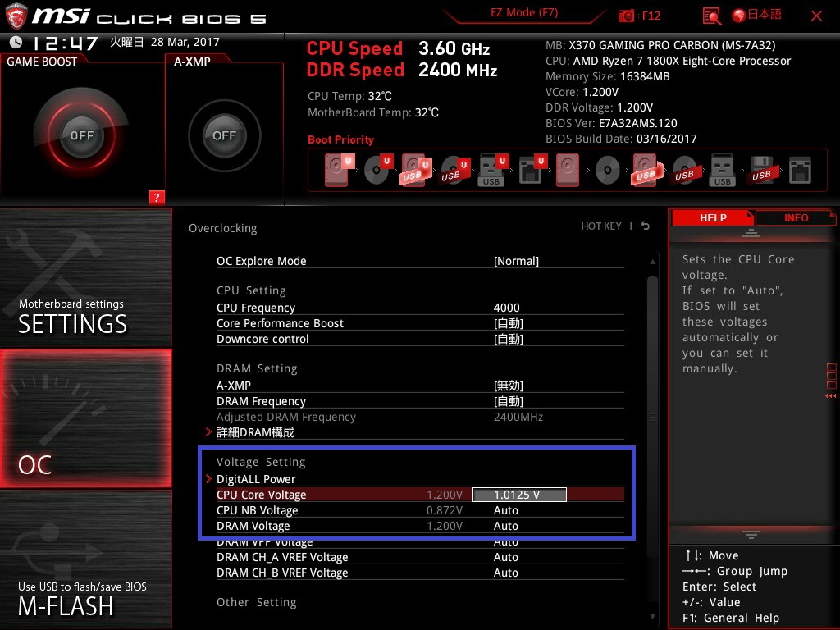The width and height of the screenshot is (840, 630).
Task: Toggle the A-XMP button currently OFF
Action: 225,135
